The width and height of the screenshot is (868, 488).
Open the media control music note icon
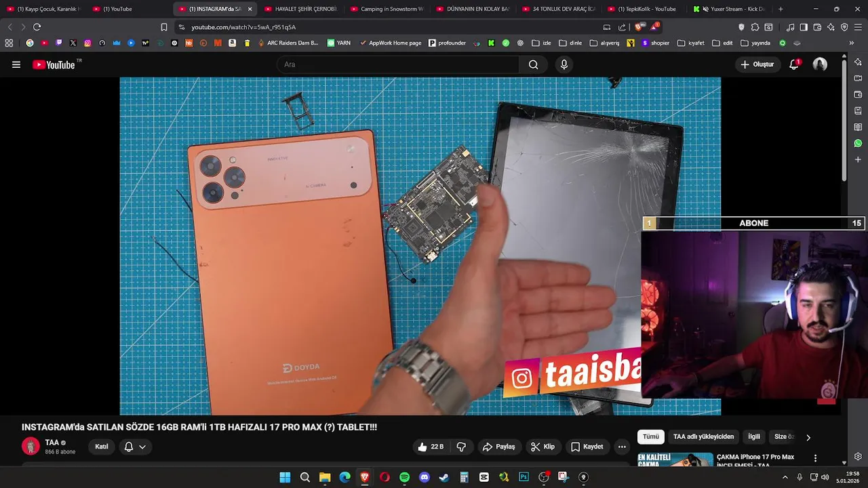tap(790, 27)
